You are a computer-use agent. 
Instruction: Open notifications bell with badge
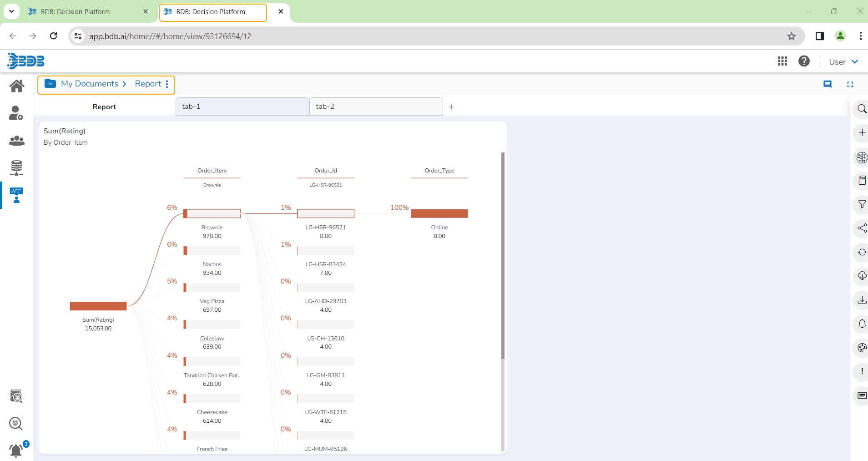point(17,450)
